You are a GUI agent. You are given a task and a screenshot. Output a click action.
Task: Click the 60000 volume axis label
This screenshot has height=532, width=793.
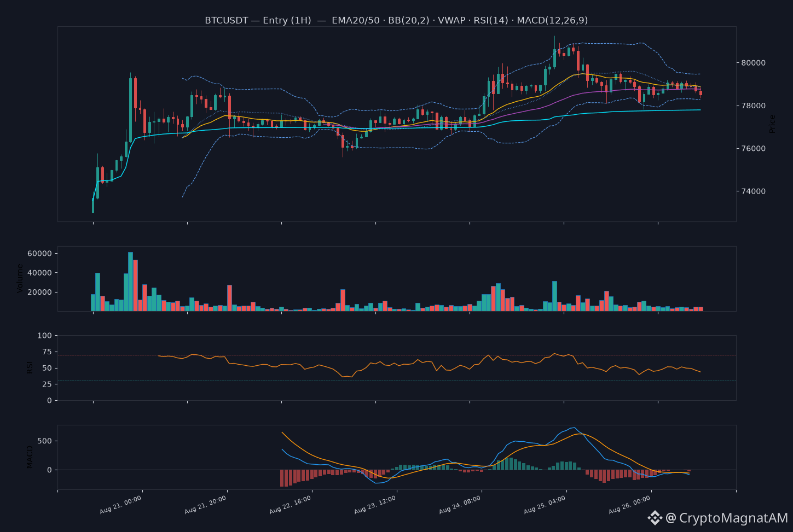[x=39, y=254]
